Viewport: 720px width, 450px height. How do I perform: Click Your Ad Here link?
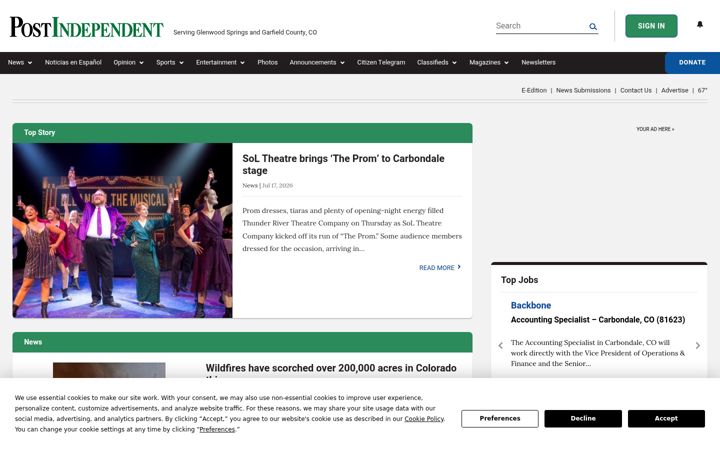(655, 129)
